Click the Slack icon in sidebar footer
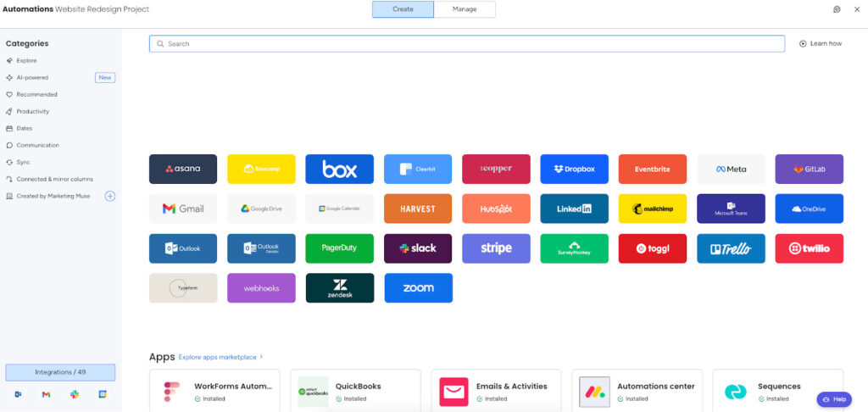Image resolution: width=868 pixels, height=412 pixels. pos(75,394)
